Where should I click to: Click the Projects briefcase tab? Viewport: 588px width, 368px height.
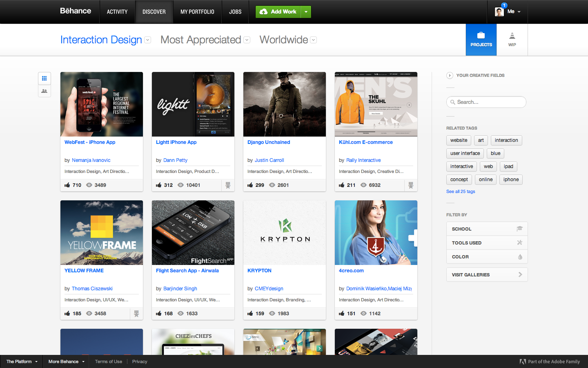click(481, 40)
